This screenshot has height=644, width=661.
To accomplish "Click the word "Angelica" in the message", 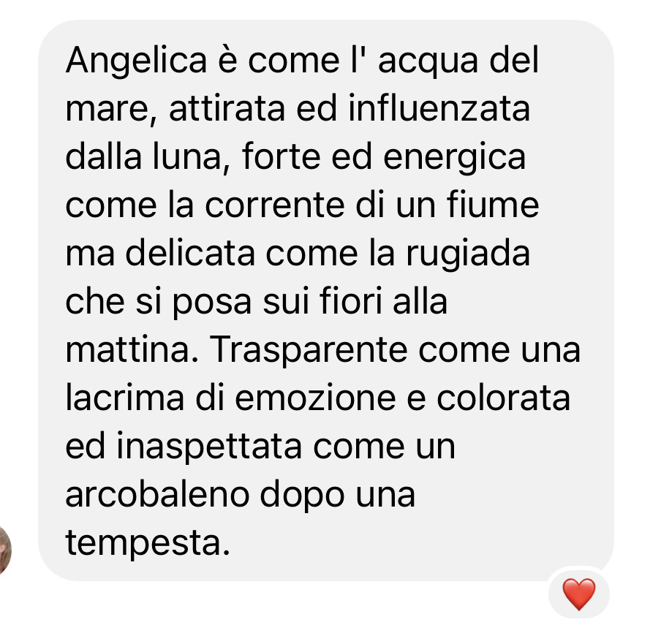I will tap(136, 61).
